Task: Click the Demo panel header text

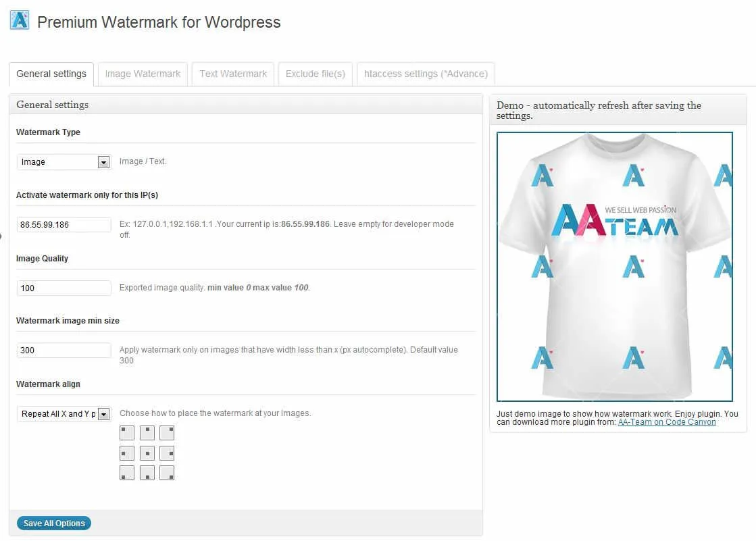Action: [599, 110]
